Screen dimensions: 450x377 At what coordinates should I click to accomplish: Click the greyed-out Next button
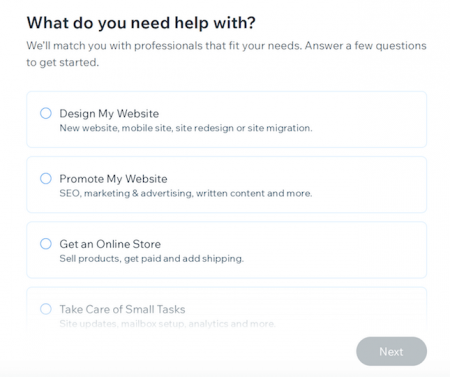pyautogui.click(x=391, y=351)
